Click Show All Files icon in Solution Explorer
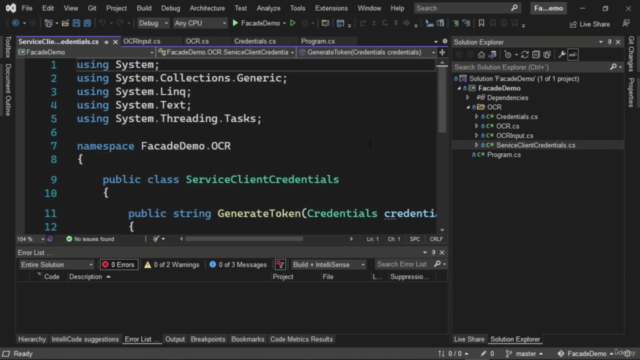Screen dimensions: 640x360 [x=547, y=55]
